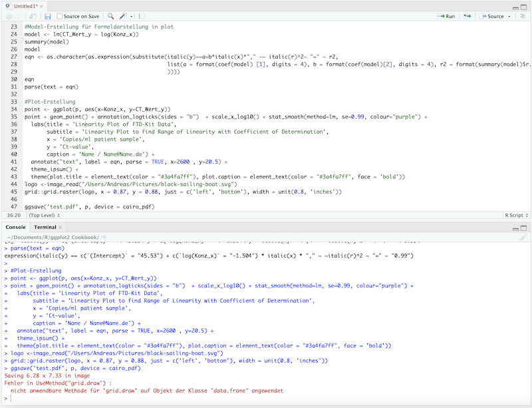Open find and replace magnifier
The height and width of the screenshot is (408, 532).
point(110,16)
